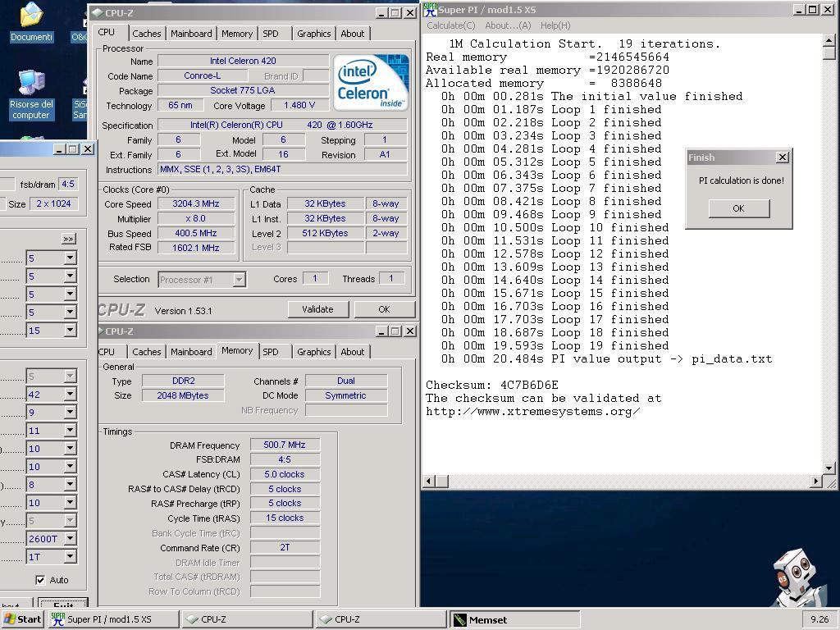Click the DRAM Frequency 500.7 MHz field

[285, 445]
